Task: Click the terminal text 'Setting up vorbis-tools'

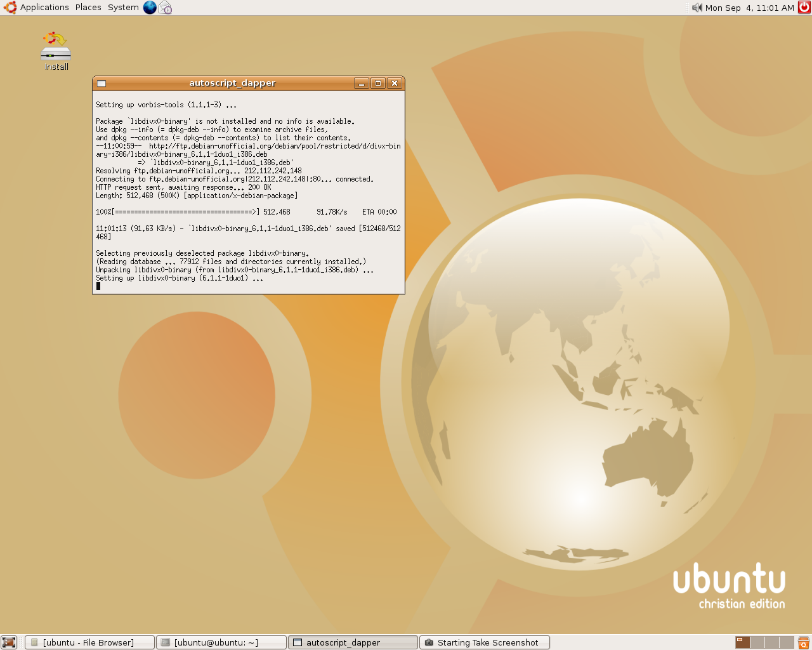Action: pyautogui.click(x=140, y=105)
